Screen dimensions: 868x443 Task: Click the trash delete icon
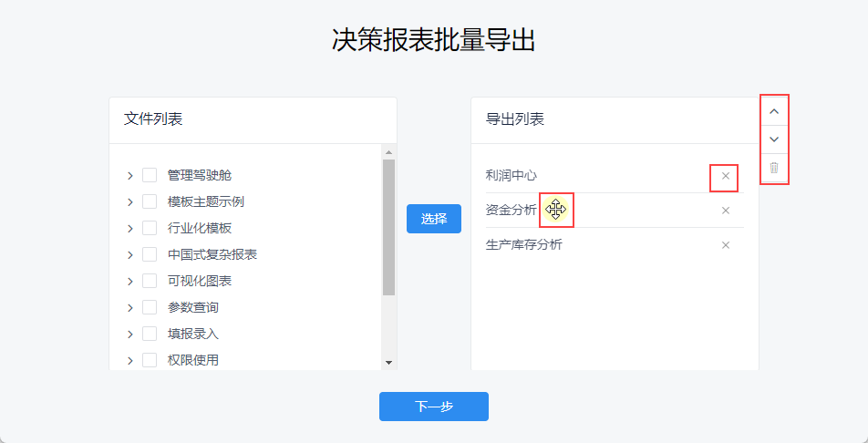click(774, 168)
